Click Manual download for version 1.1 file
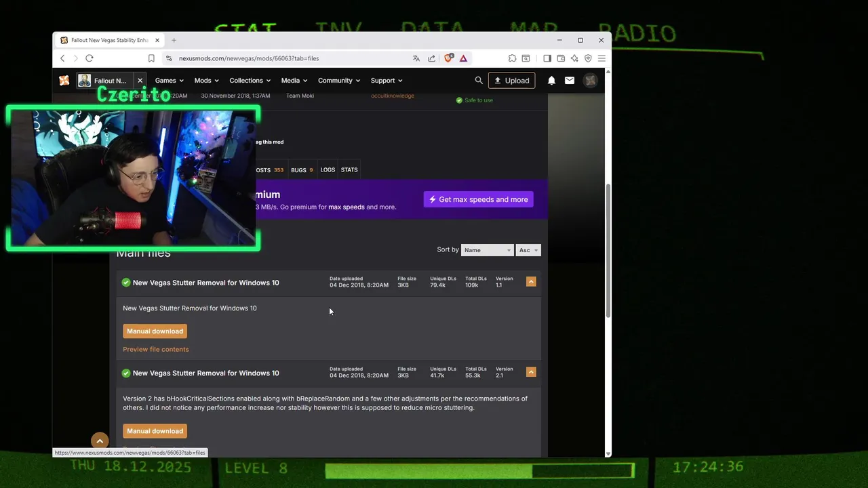 [155, 331]
